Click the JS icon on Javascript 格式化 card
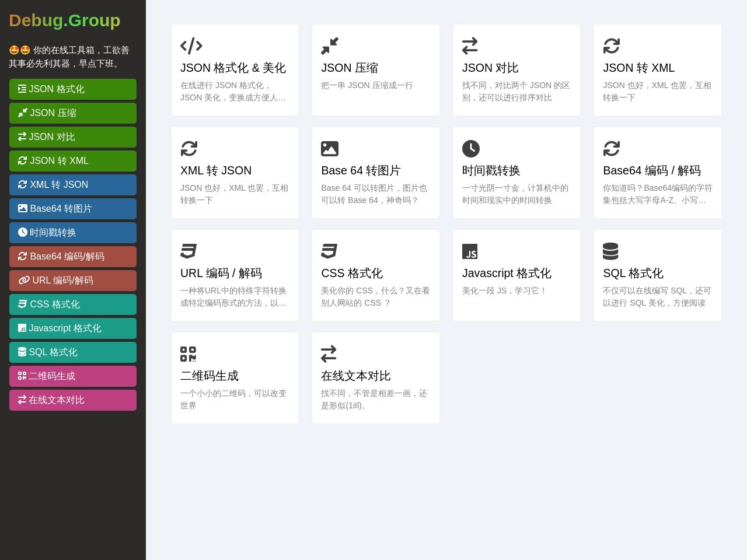This screenshot has width=747, height=560. [470, 251]
